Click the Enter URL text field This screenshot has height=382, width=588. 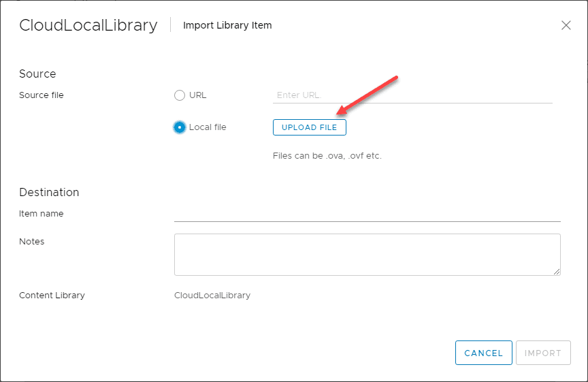coord(412,95)
